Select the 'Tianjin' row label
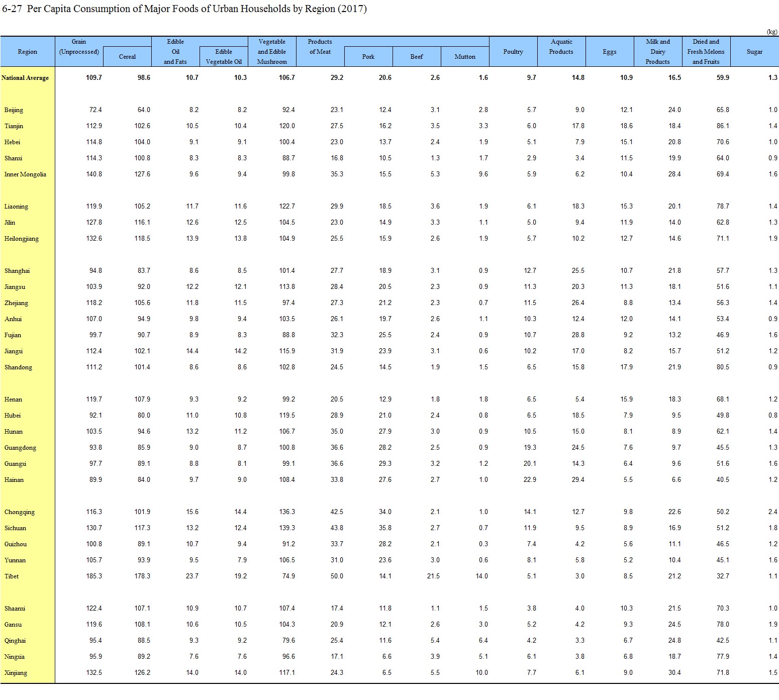Screen dimensions: 779x700 tap(14, 126)
